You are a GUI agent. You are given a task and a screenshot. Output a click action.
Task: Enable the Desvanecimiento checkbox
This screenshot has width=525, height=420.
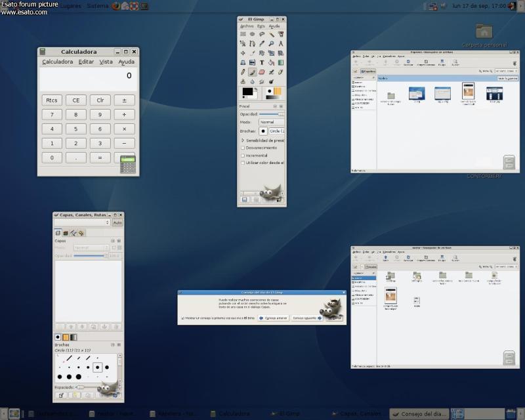(243, 148)
